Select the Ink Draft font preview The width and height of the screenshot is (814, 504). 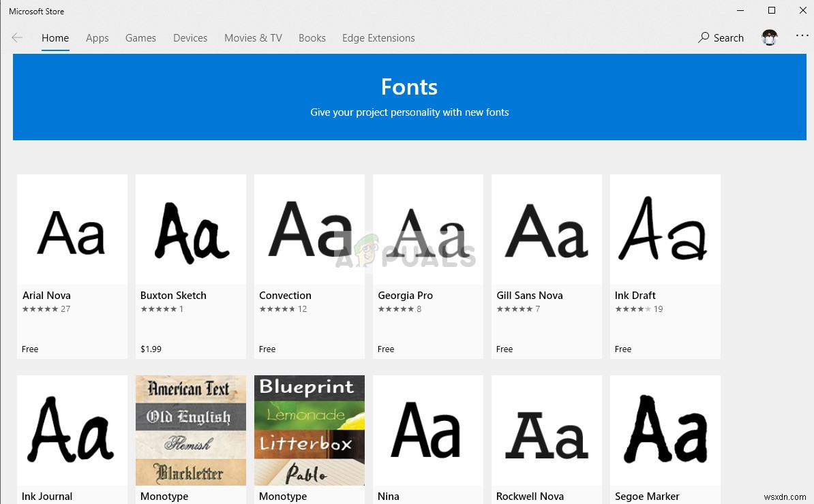(x=665, y=230)
